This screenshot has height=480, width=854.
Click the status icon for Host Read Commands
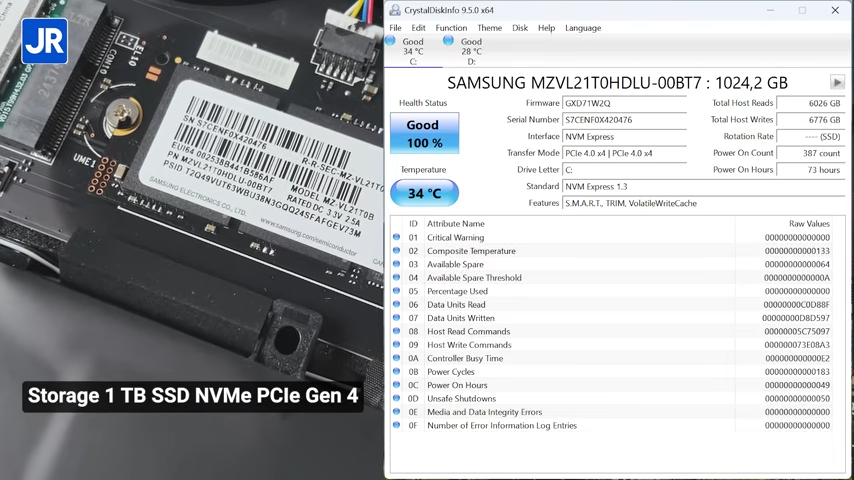(x=396, y=331)
